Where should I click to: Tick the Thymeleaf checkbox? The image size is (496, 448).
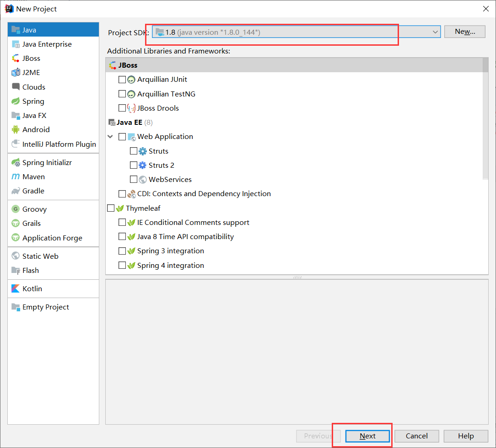tap(111, 208)
